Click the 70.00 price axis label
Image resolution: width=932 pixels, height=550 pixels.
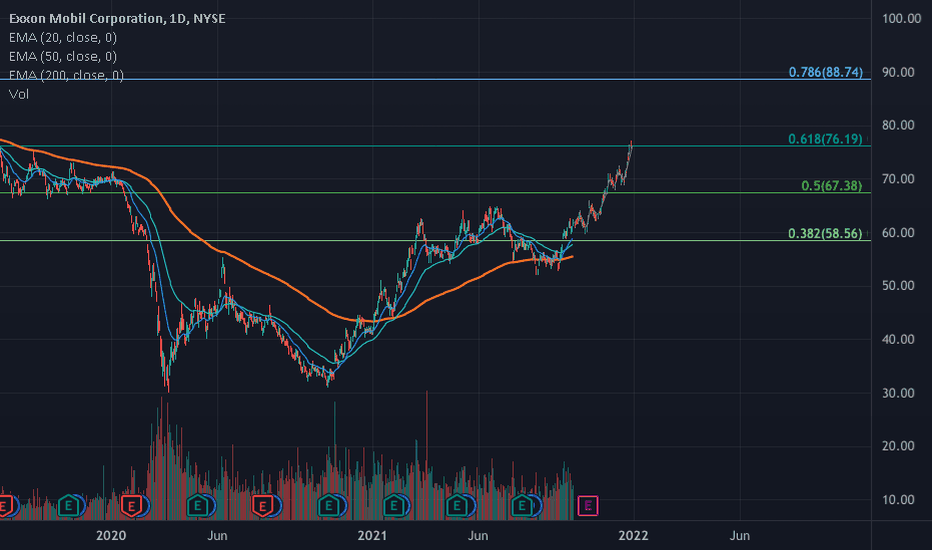point(898,178)
